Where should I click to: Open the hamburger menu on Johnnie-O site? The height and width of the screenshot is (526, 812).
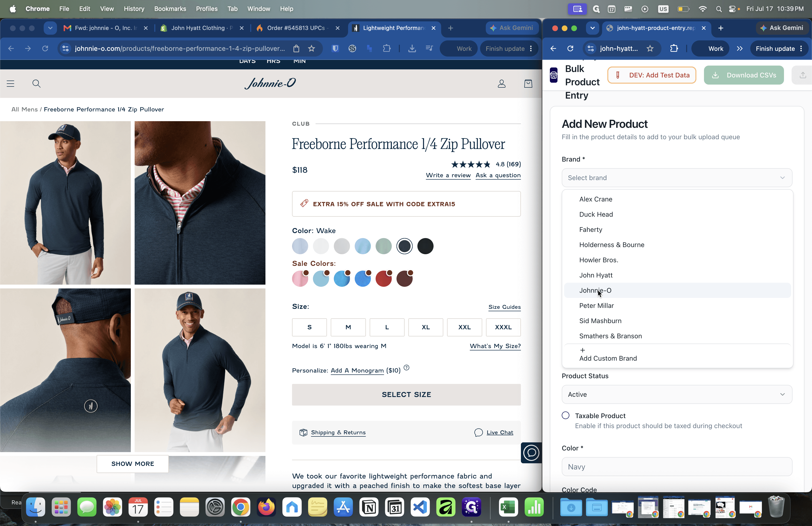11,84
